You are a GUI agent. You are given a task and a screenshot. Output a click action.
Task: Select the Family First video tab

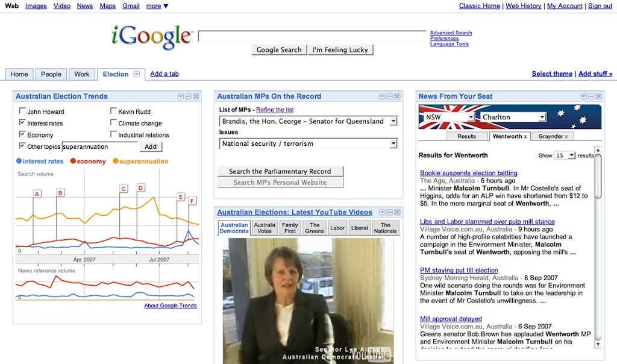click(x=290, y=228)
